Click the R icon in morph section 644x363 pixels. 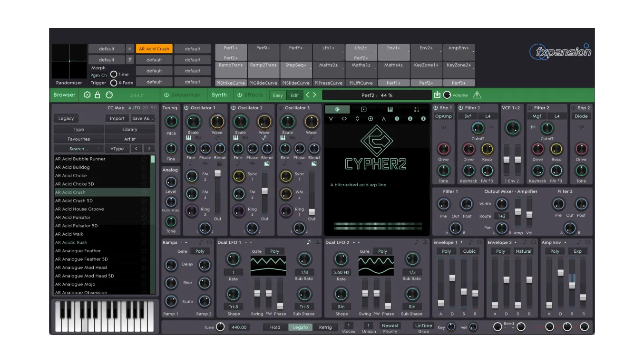pos(130,60)
